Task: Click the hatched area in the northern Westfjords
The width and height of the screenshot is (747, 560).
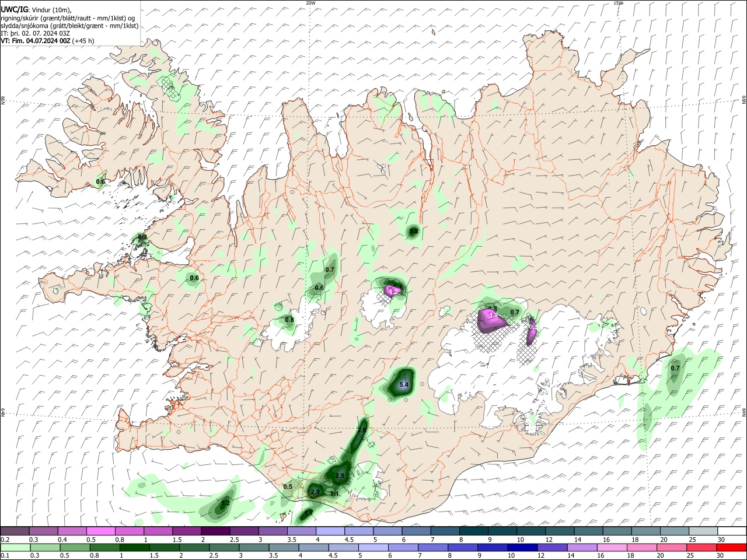Action: click(x=169, y=87)
